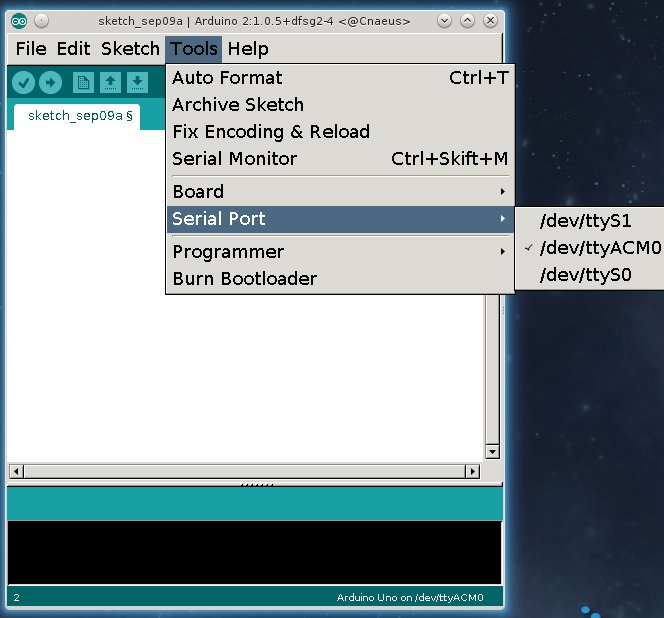Expand the Programmer submenu
This screenshot has width=664, height=618.
[x=340, y=252]
